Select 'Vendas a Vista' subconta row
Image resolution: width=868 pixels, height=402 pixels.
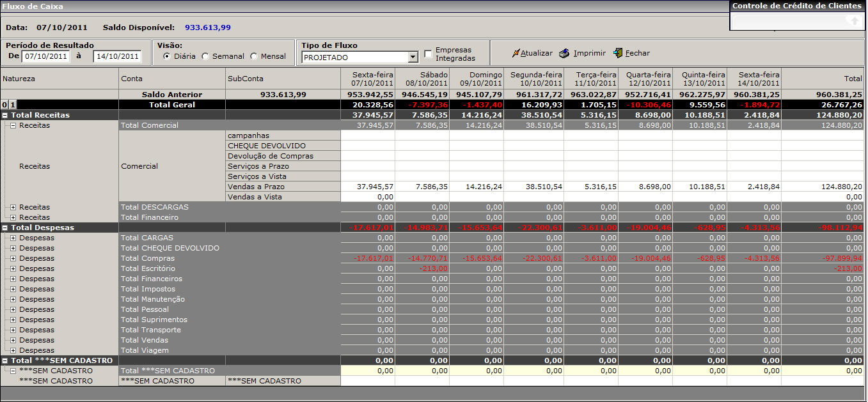[x=283, y=197]
